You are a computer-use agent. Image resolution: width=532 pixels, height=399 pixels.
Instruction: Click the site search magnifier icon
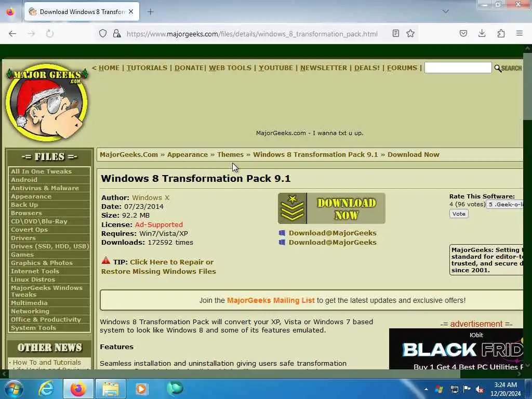[x=498, y=68]
